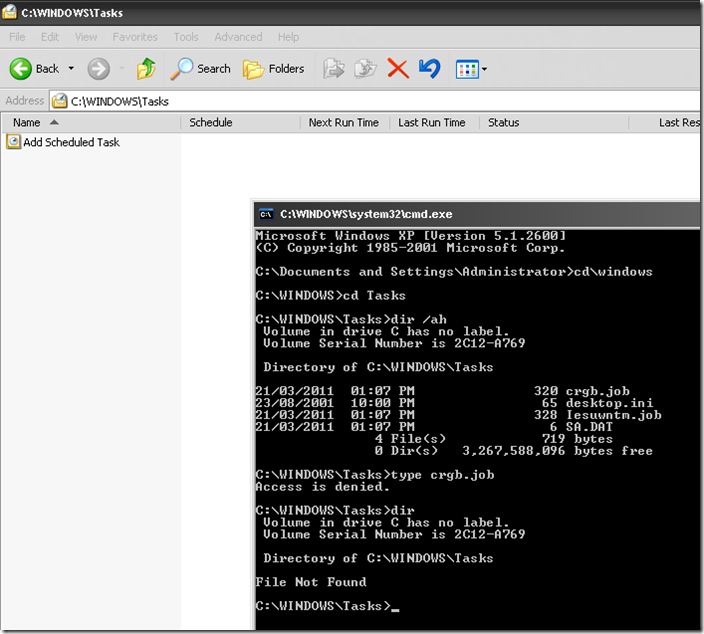Open the Advanced menu
Image resolution: width=704 pixels, height=634 pixels.
(238, 37)
